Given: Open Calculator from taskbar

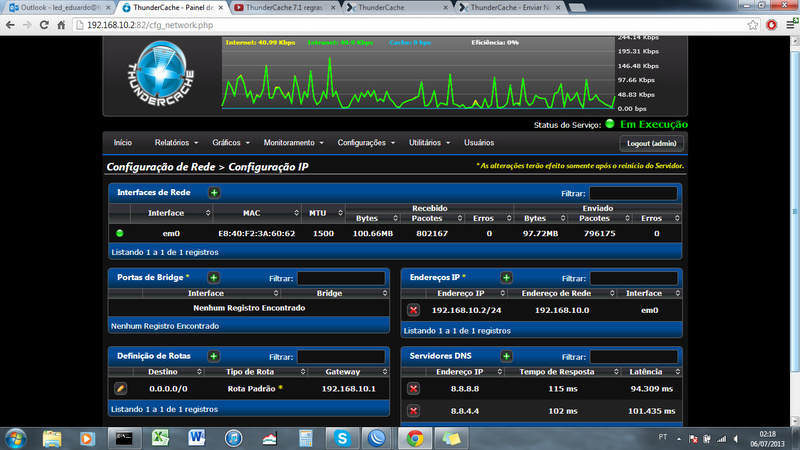Looking at the screenshot, I should [x=306, y=439].
